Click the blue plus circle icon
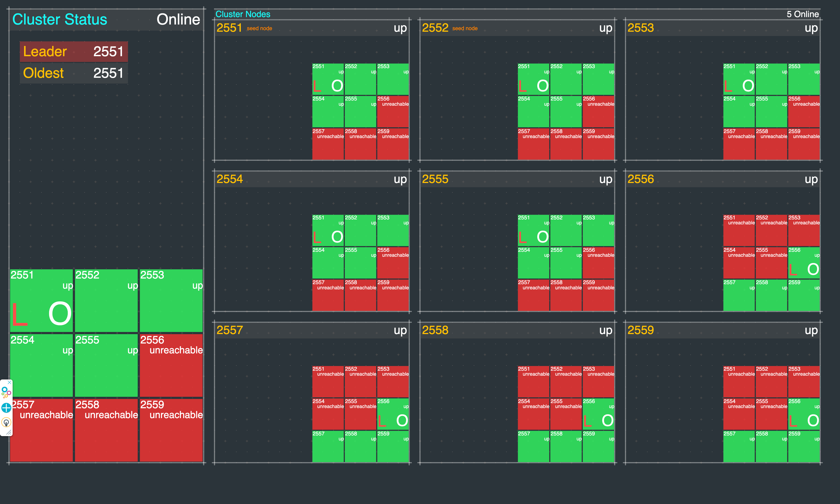The image size is (840, 504). 6,408
